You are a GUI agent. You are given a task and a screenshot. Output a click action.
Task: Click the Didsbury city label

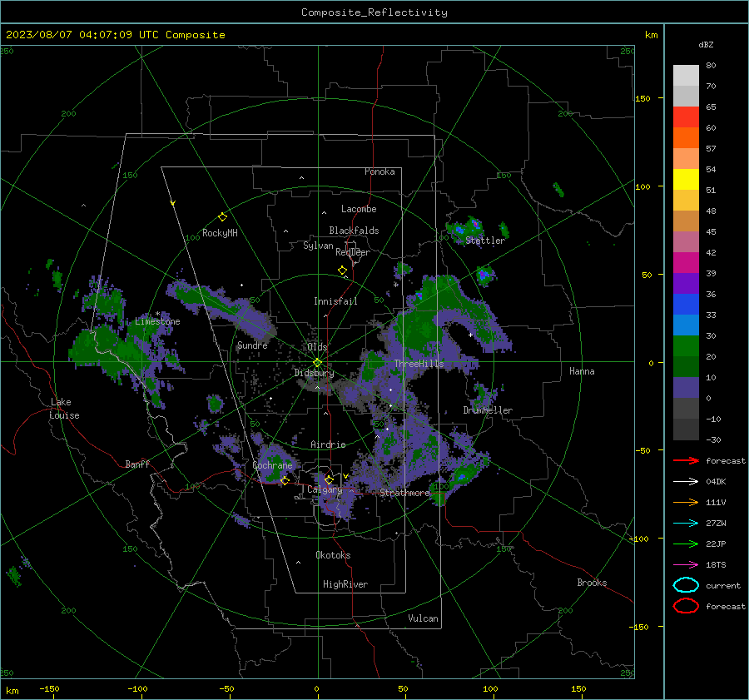coord(314,373)
